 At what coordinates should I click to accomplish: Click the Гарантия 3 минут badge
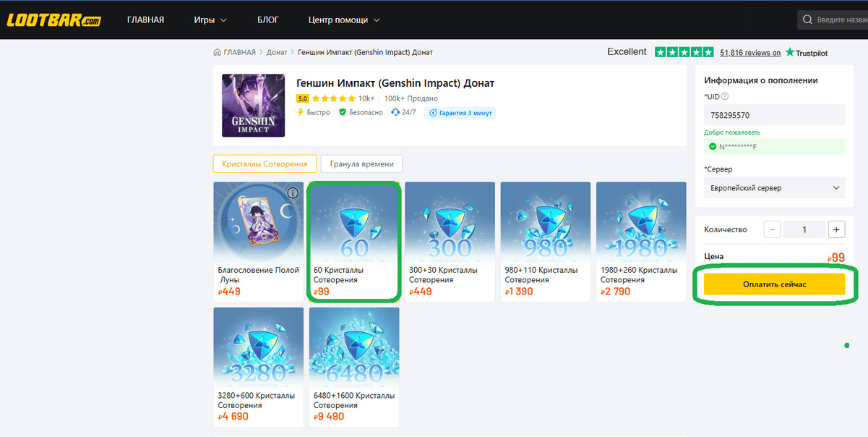[460, 113]
